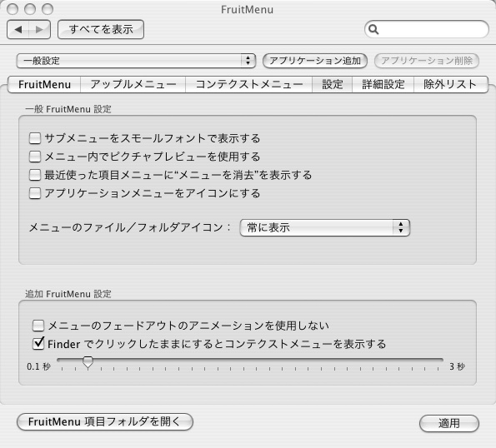Open the コンテクストメニュー tab
This screenshot has width=496, height=448.
[x=249, y=84]
